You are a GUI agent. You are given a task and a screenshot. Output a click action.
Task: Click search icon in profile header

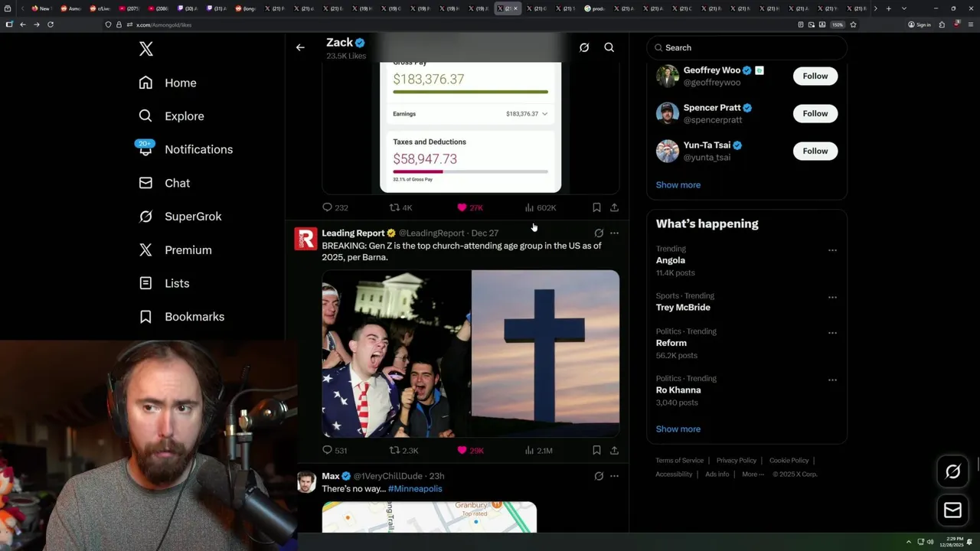(x=609, y=47)
